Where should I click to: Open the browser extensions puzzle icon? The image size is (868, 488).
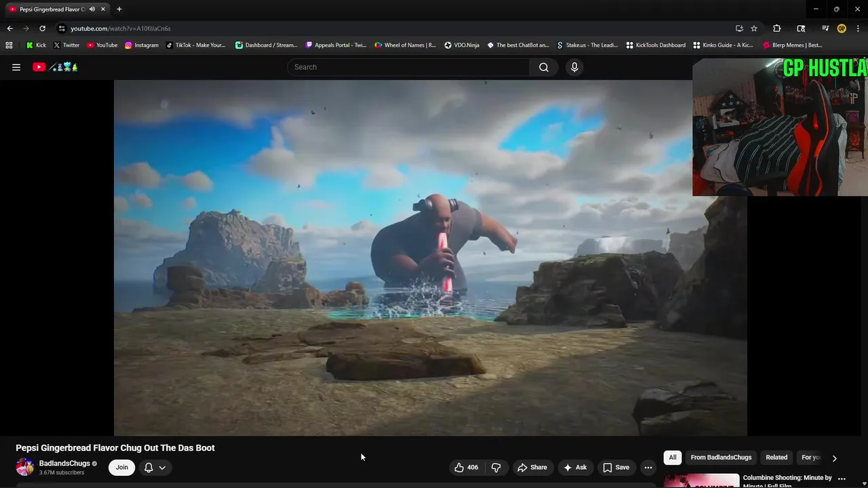pos(777,28)
